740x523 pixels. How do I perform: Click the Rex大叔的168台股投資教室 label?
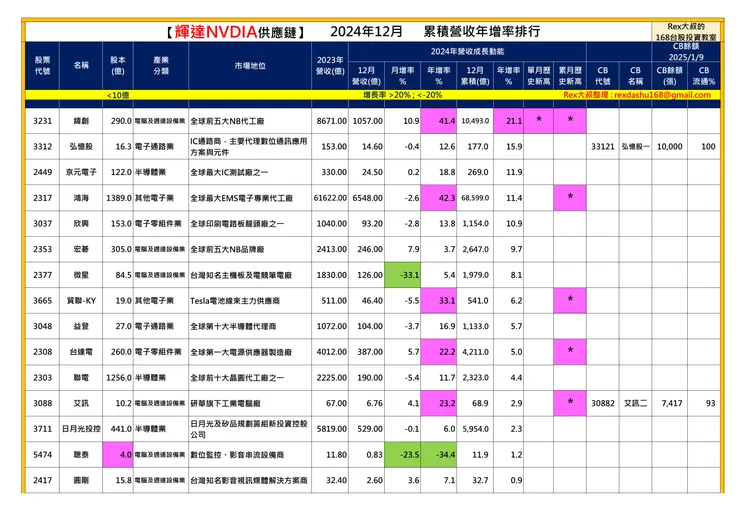(x=686, y=32)
